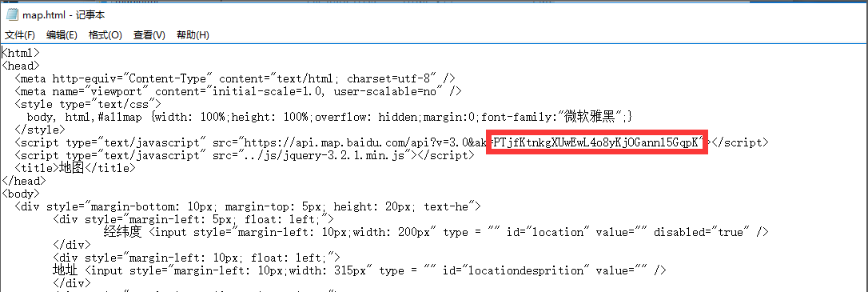Image resolution: width=868 pixels, height=292 pixels.
Task: Open the 文件(F) menu
Action: pos(21,35)
